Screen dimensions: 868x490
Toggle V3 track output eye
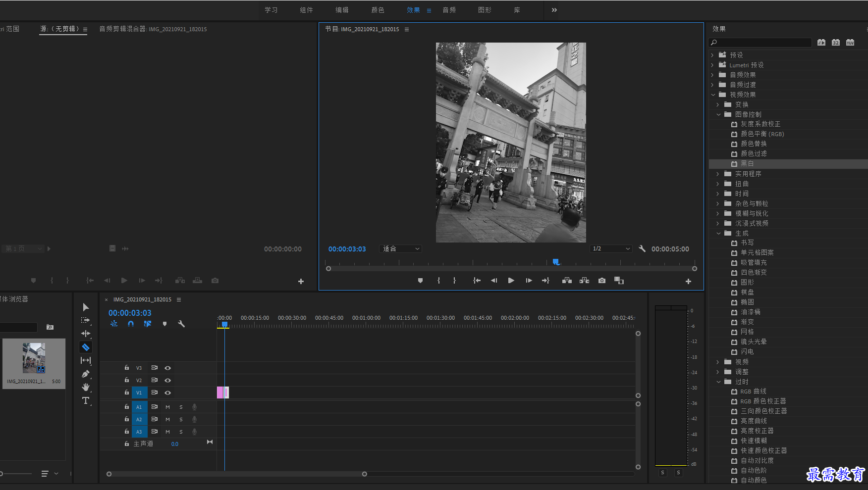pos(168,368)
